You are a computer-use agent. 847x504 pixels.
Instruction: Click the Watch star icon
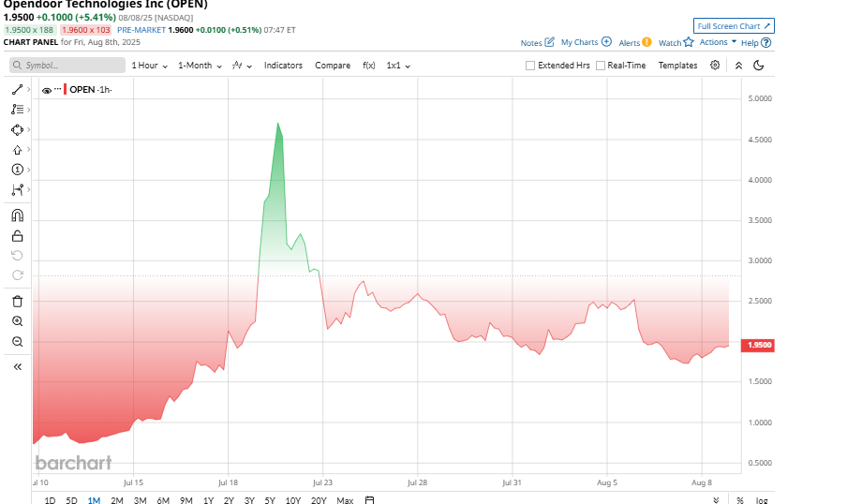(688, 42)
